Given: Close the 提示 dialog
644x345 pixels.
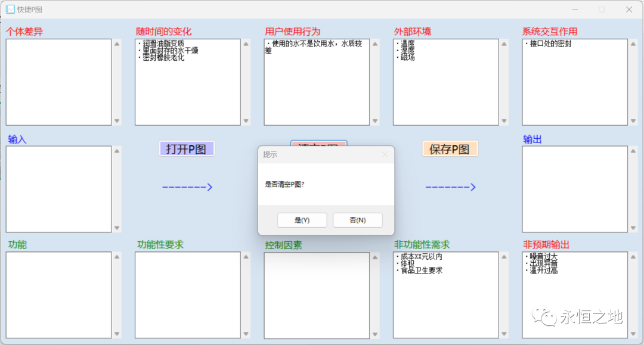Looking at the screenshot, I should pos(385,155).
